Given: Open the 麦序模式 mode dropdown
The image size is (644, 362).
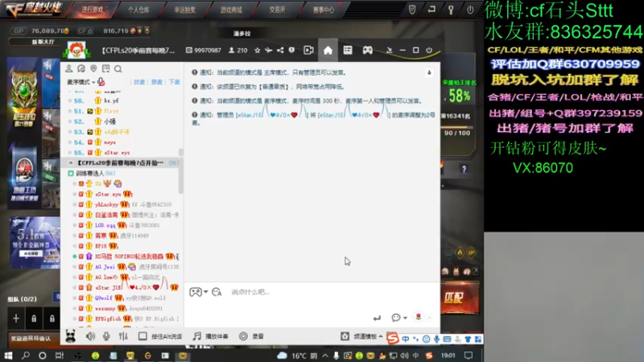Looking at the screenshot, I should click(x=81, y=82).
